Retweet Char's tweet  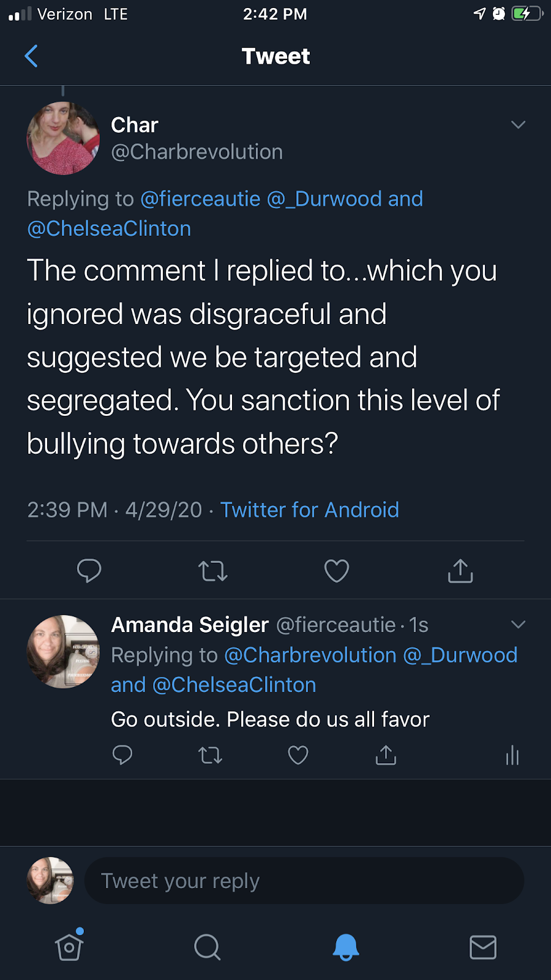pyautogui.click(x=213, y=571)
